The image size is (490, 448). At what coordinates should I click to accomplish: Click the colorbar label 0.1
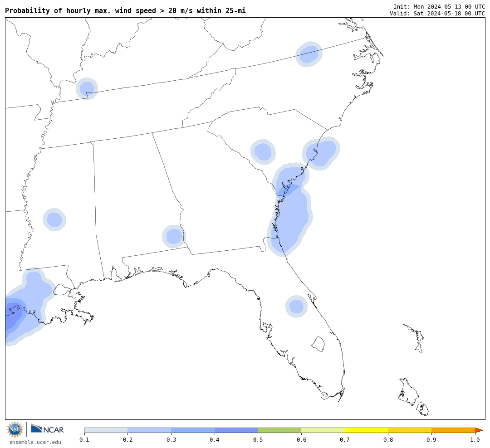(x=84, y=440)
